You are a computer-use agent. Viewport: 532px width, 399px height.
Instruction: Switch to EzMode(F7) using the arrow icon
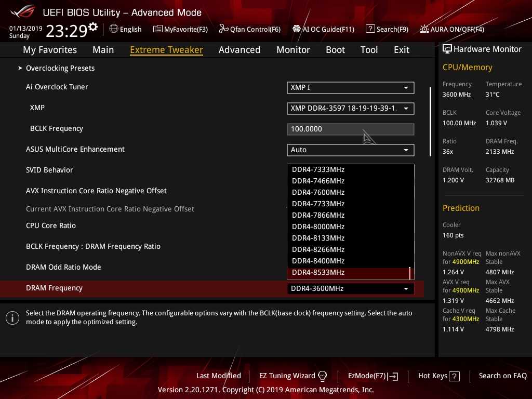pos(393,376)
